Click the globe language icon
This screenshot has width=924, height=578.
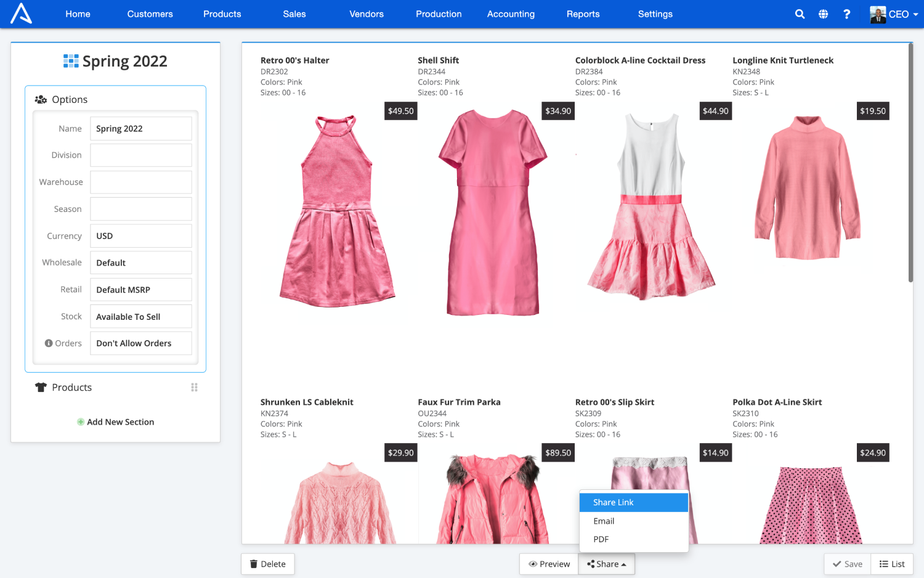pyautogui.click(x=823, y=14)
